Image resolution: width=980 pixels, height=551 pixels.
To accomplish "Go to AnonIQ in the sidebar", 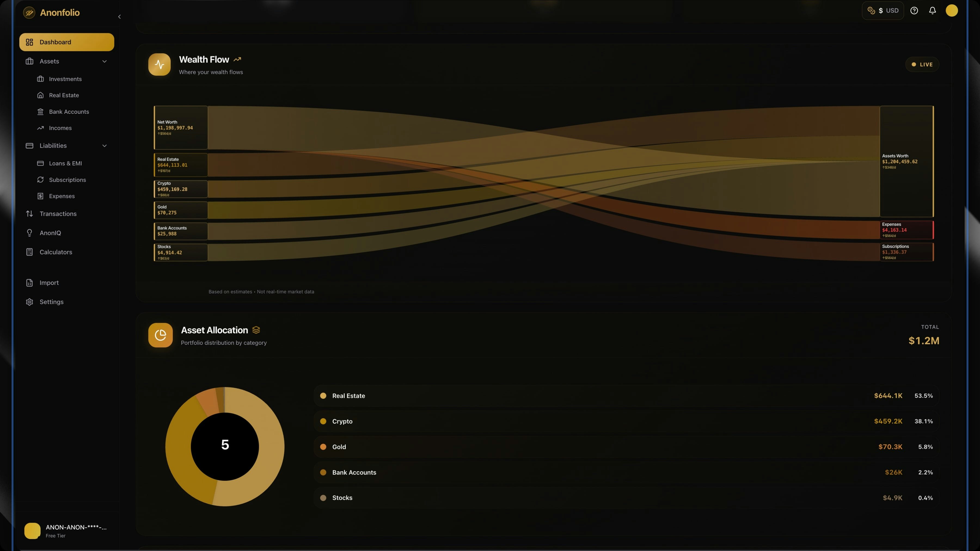I will coord(50,233).
